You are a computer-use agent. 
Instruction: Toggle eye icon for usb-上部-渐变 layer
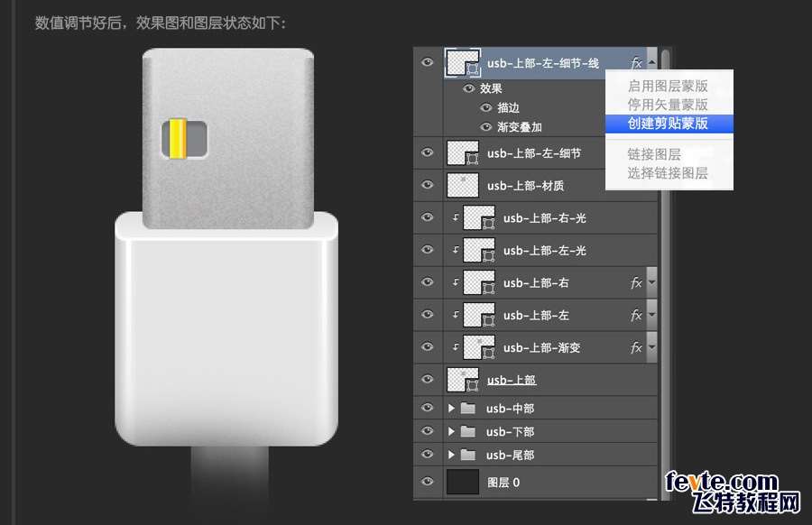pos(428,346)
